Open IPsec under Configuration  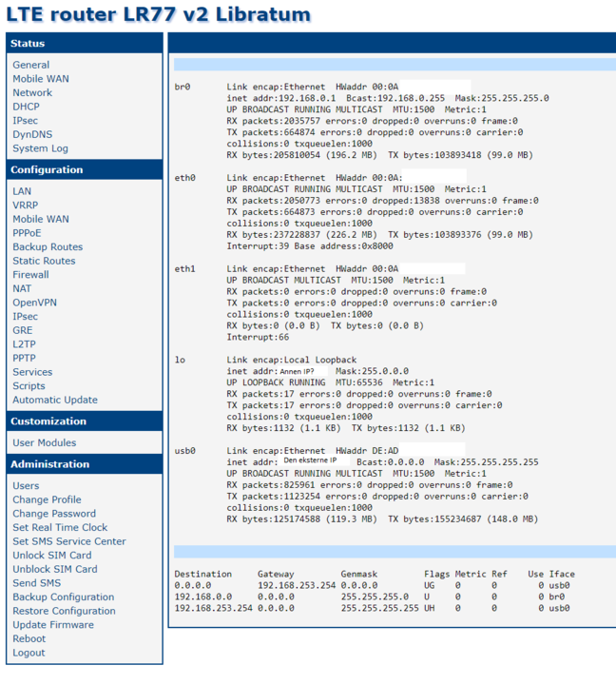pyautogui.click(x=26, y=317)
